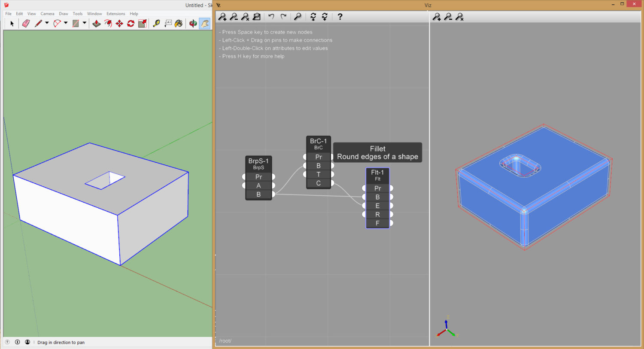Click the Flt-1 fillet node header
The width and height of the screenshot is (644, 349).
377,173
